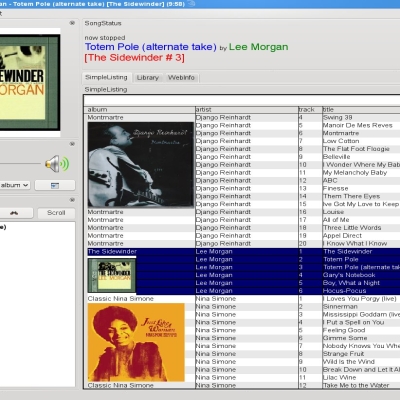Select 'I Know What I Know' track

355,244
